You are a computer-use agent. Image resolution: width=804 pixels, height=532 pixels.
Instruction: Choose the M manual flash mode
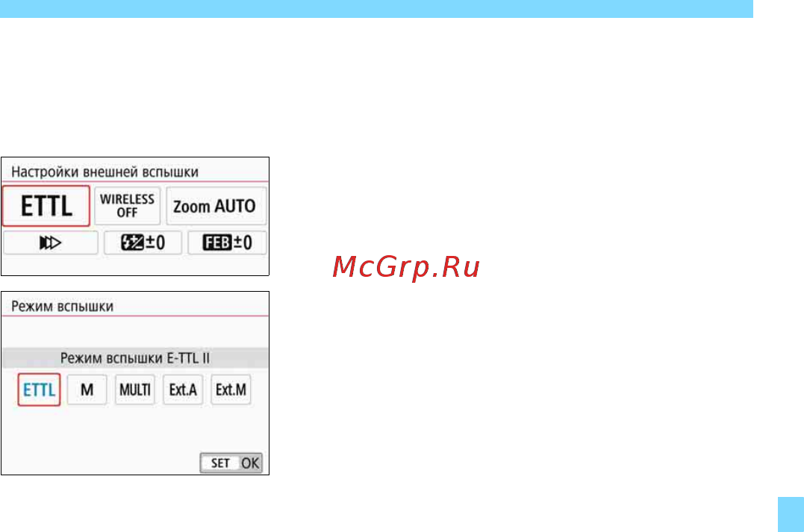(87, 390)
